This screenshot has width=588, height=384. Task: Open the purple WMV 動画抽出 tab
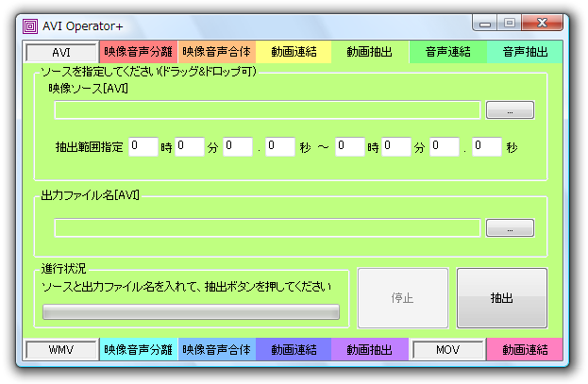point(369,349)
